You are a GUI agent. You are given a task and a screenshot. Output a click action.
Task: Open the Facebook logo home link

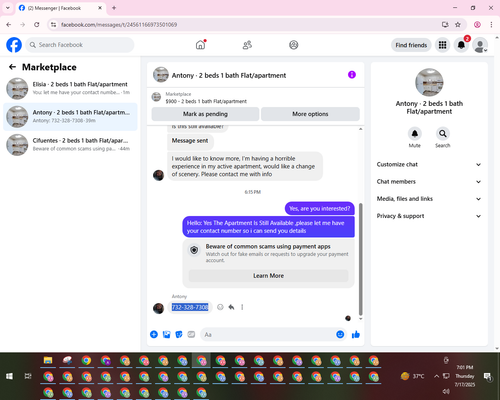coord(14,45)
